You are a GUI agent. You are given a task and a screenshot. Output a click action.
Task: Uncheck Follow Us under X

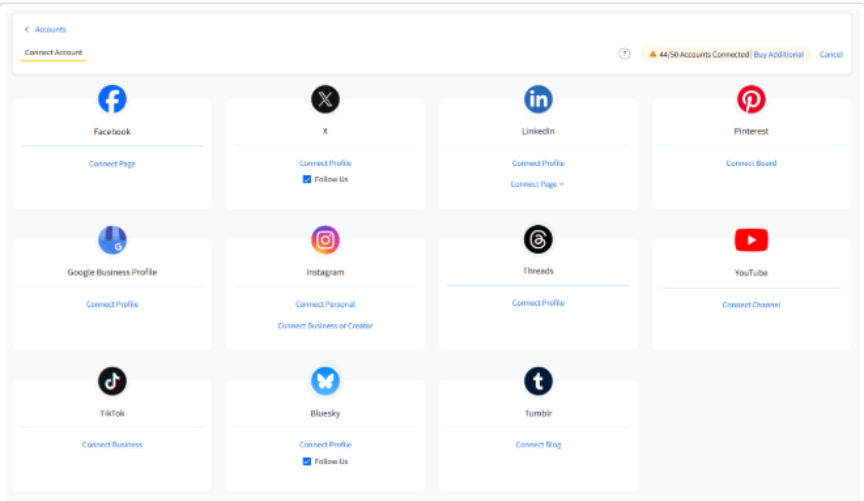click(307, 180)
